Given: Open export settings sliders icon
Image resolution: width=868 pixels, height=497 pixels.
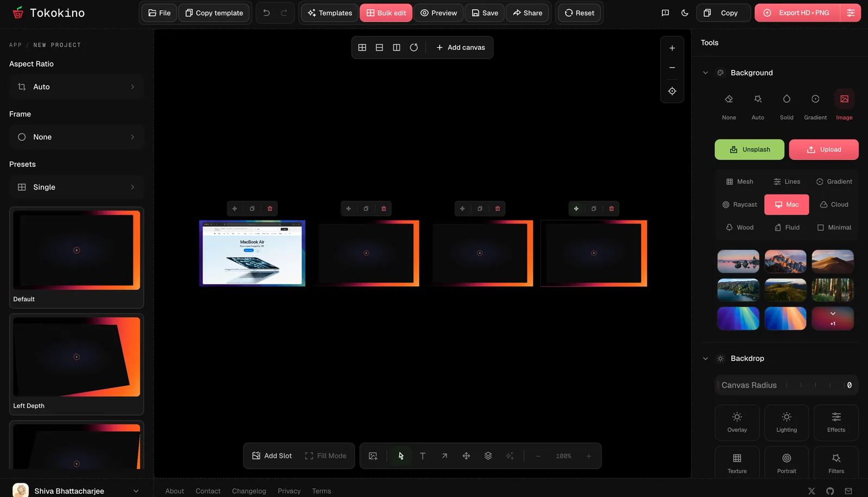Looking at the screenshot, I should [x=851, y=12].
